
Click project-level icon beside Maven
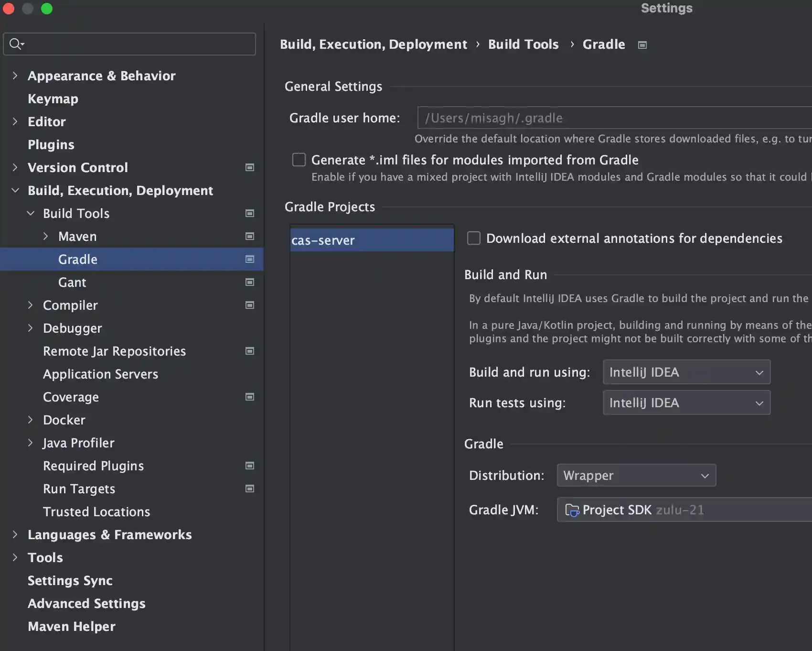coord(249,236)
